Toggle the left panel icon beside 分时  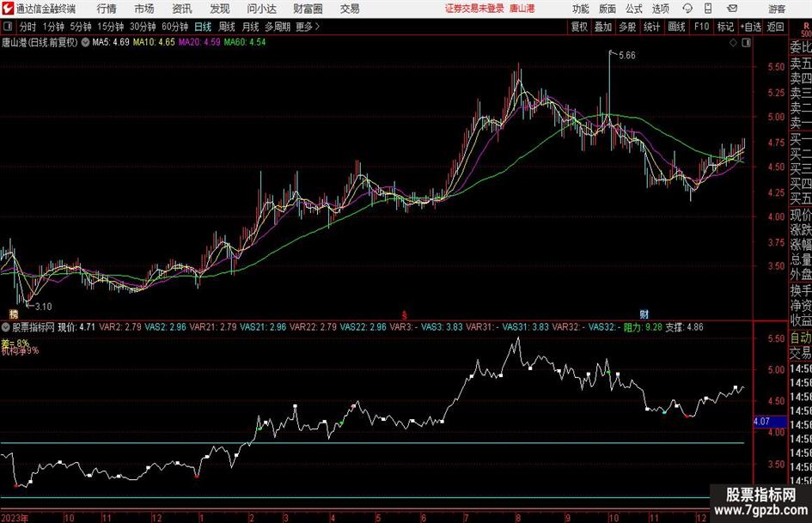(x=7, y=27)
